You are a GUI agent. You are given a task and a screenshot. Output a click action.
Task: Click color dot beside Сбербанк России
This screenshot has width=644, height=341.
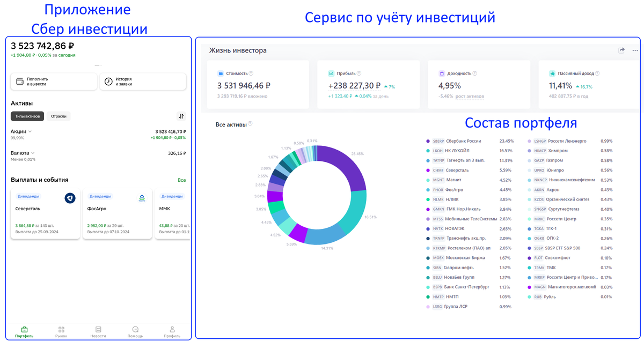point(428,141)
